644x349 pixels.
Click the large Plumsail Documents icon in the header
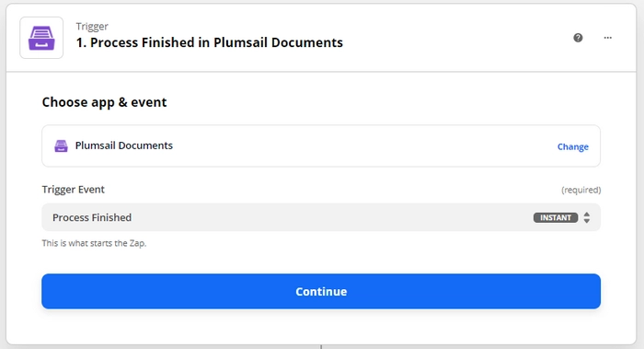pos(41,38)
